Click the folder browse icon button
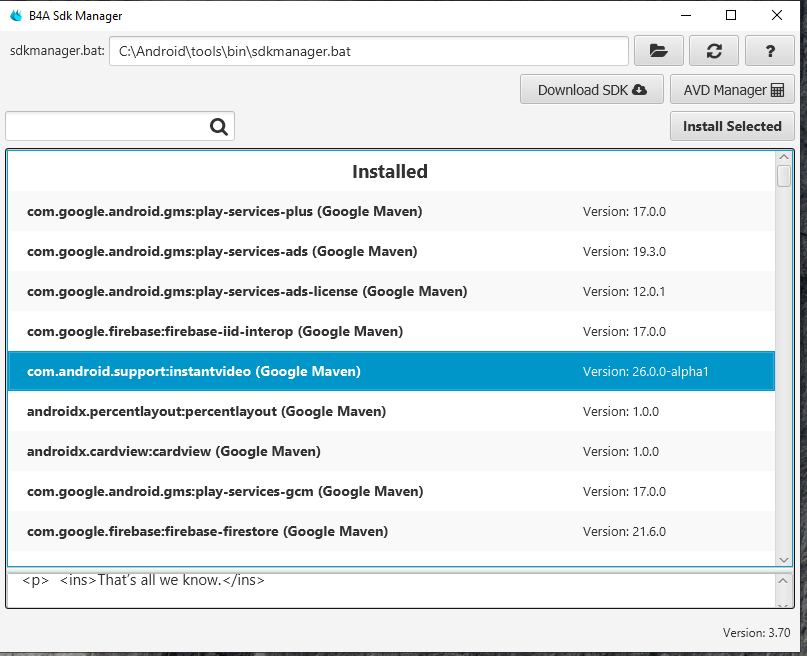Image resolution: width=807 pixels, height=656 pixels. (x=658, y=51)
